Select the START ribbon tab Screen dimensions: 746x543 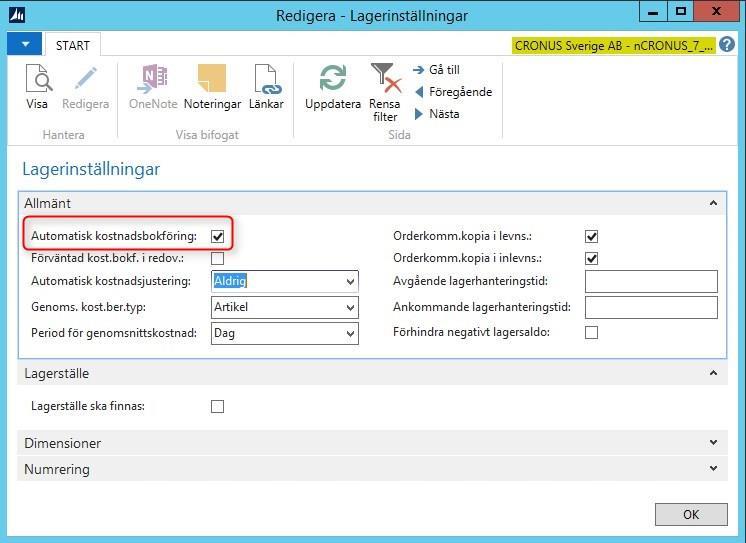[x=73, y=45]
